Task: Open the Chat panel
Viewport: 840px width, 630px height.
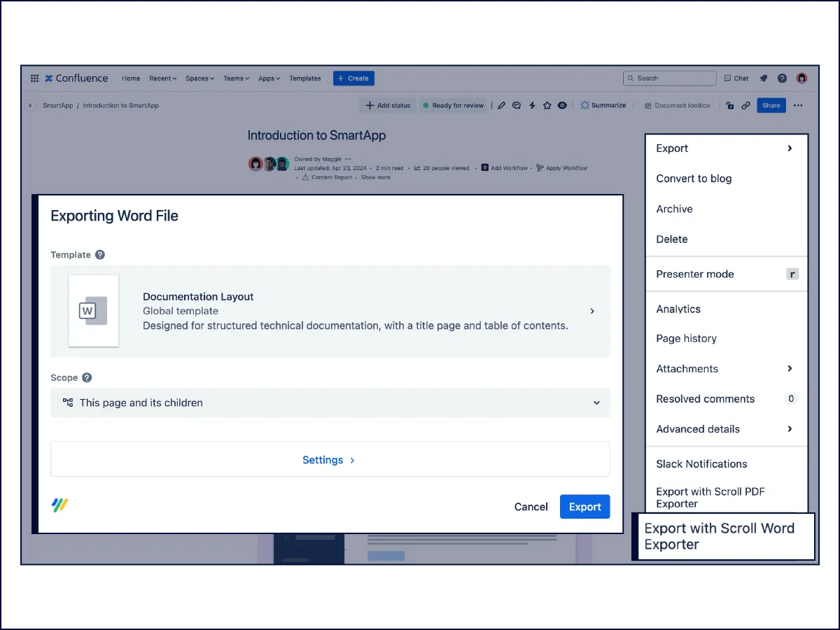Action: (736, 78)
